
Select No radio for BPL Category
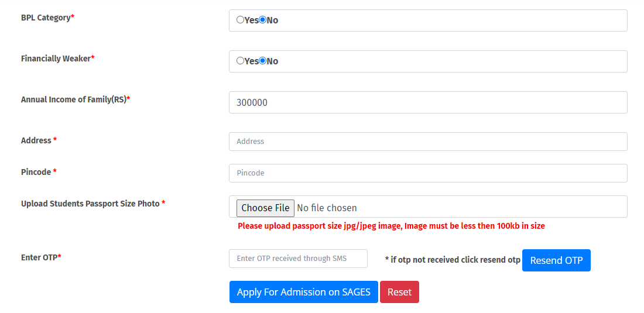(x=262, y=20)
